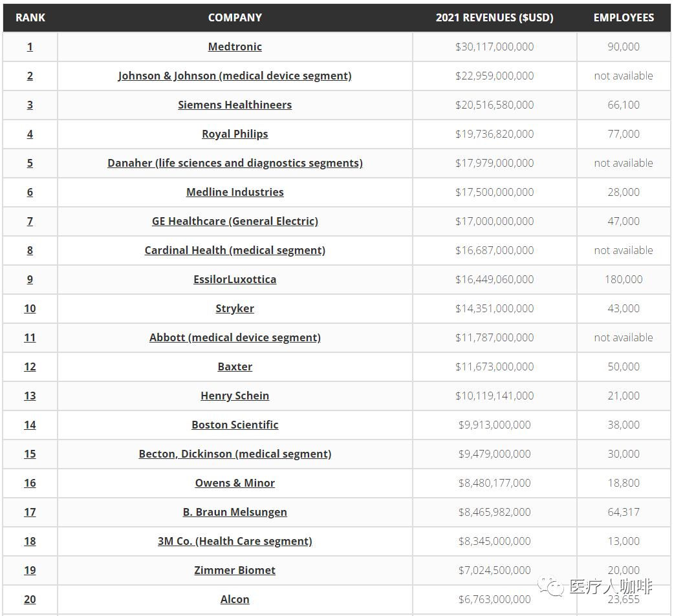Click the rank 1 number link
The height and width of the screenshot is (616, 674).
(30, 47)
